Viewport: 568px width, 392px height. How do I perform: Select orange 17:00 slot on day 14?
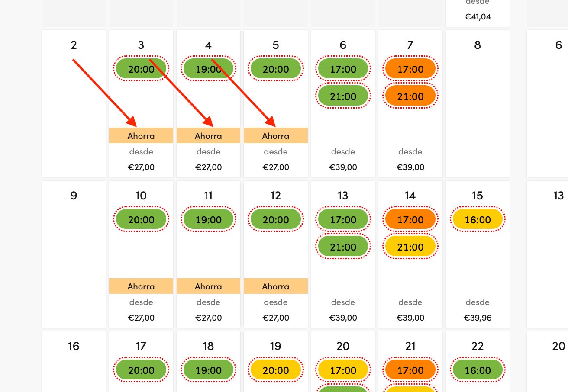[x=410, y=219]
